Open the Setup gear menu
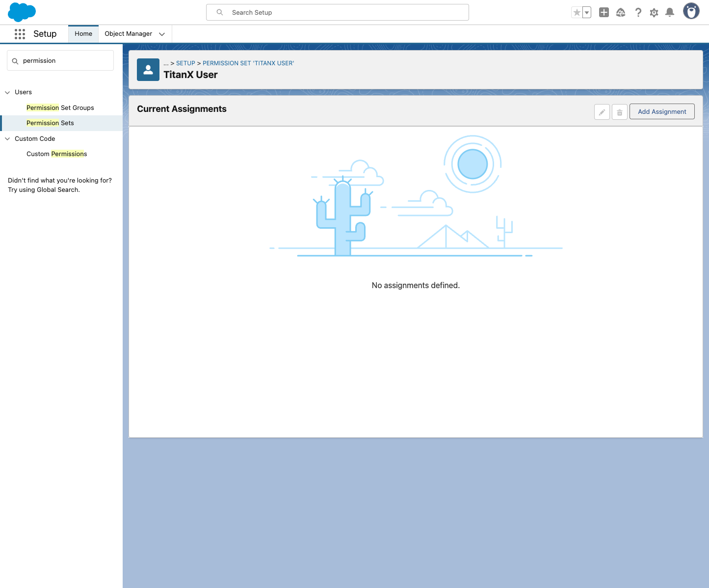 click(x=654, y=13)
